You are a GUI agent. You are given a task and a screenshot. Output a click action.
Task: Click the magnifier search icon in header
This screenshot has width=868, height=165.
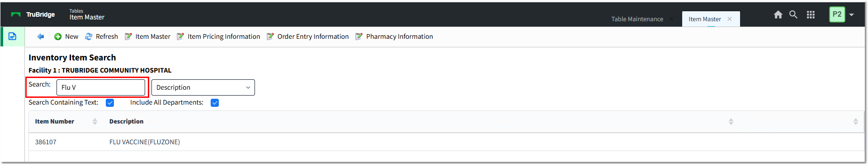click(793, 14)
